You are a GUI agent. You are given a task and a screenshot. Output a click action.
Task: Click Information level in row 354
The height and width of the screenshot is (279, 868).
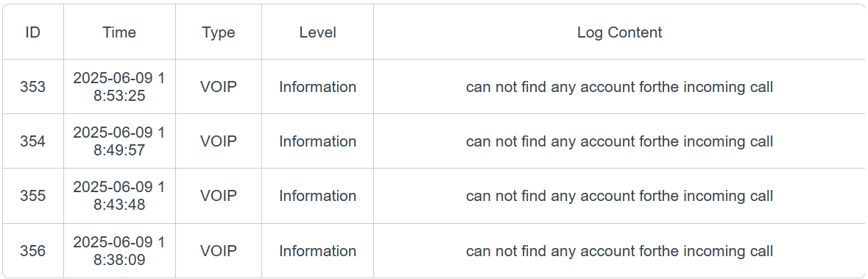tap(318, 141)
